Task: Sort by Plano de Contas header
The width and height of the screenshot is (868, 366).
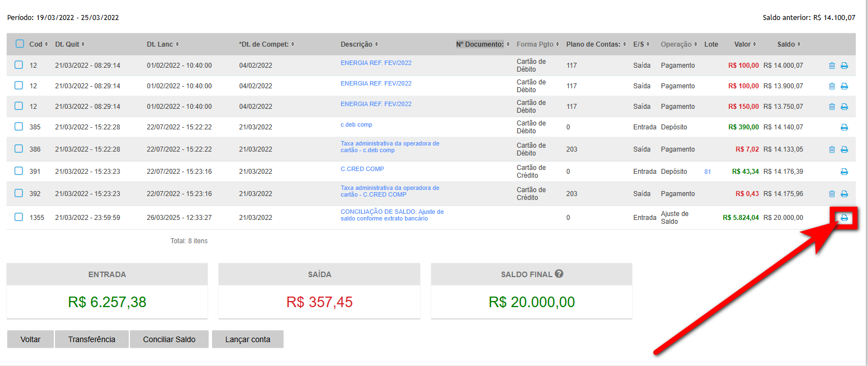Action: (x=595, y=44)
